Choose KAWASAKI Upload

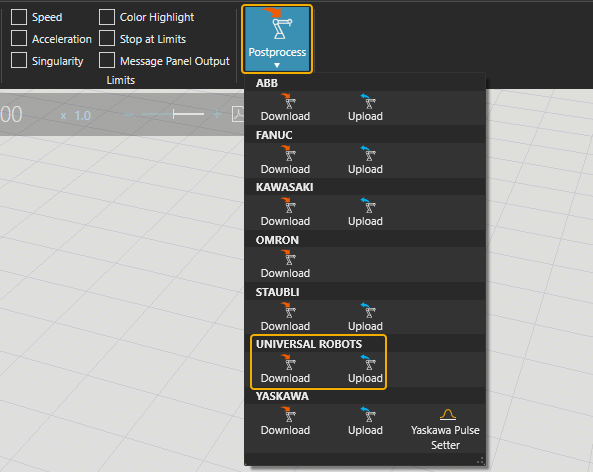365,213
